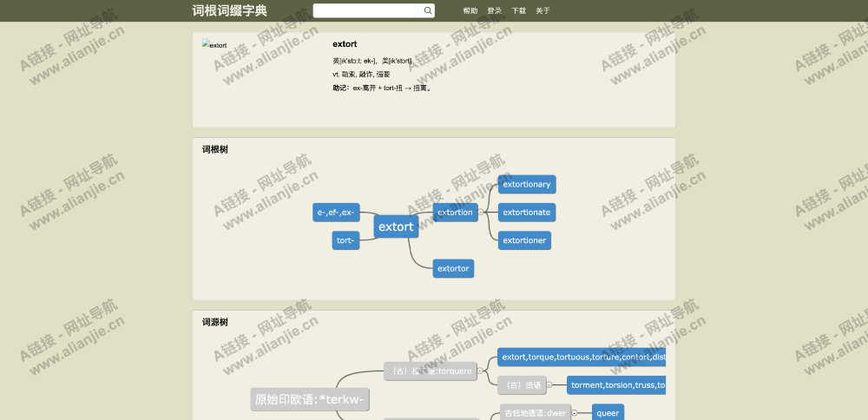This screenshot has width=868, height=420.
Task: Click the extortor word node
Action: click(453, 268)
